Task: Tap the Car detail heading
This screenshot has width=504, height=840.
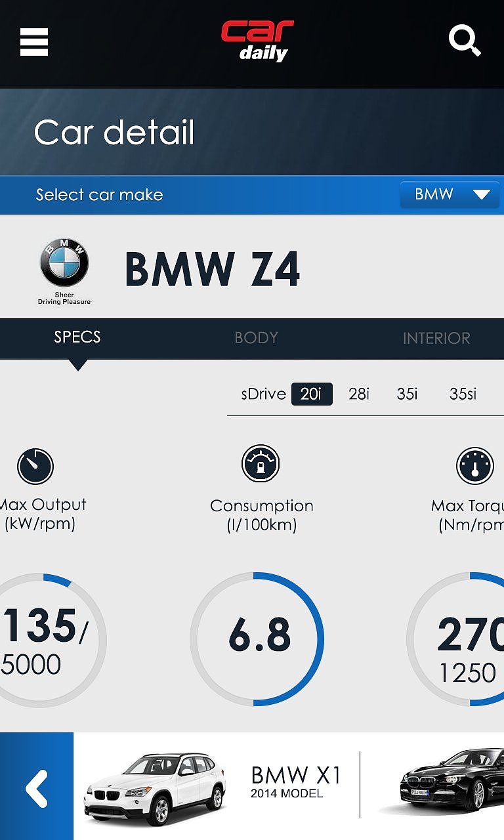Action: click(114, 132)
